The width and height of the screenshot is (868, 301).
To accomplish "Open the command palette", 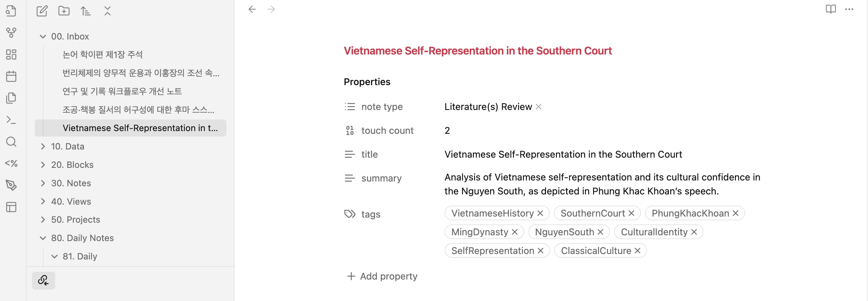I will (11, 120).
